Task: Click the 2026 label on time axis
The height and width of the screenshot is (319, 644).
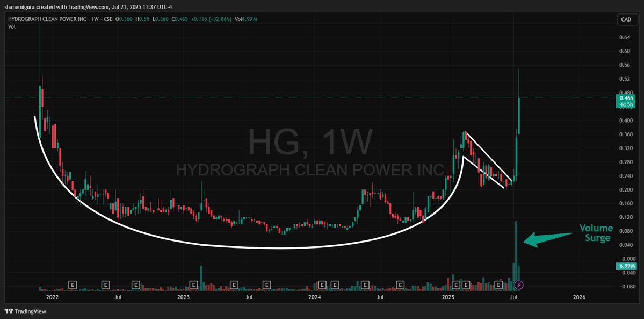Action: 578,297
